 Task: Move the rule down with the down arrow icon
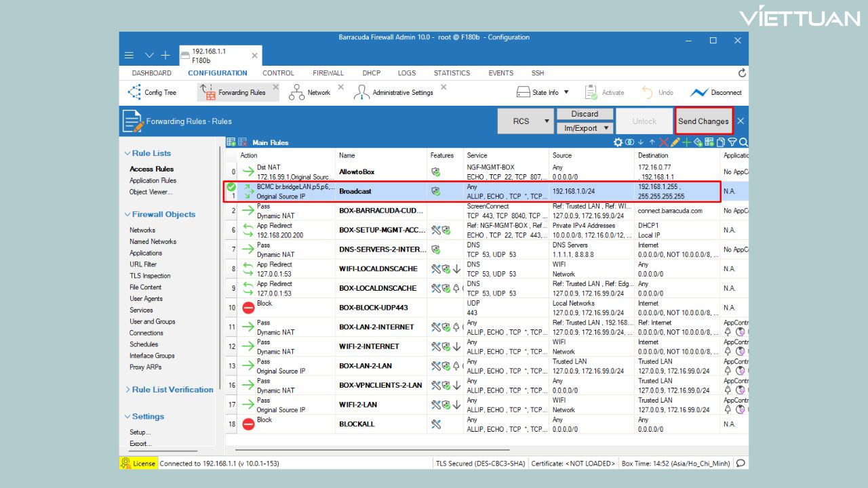point(641,142)
